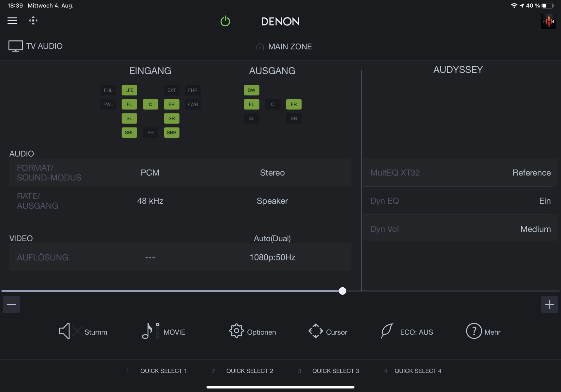Open the Cursor control pad

click(x=328, y=331)
